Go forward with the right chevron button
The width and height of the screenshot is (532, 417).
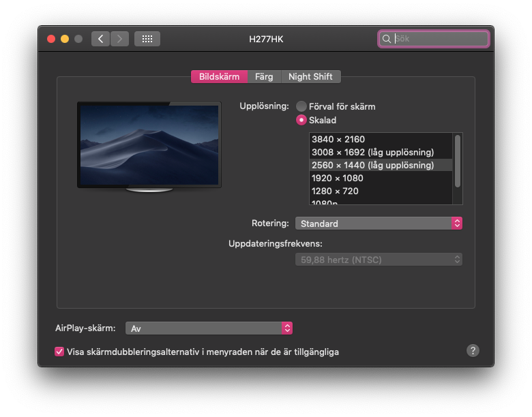coord(119,39)
